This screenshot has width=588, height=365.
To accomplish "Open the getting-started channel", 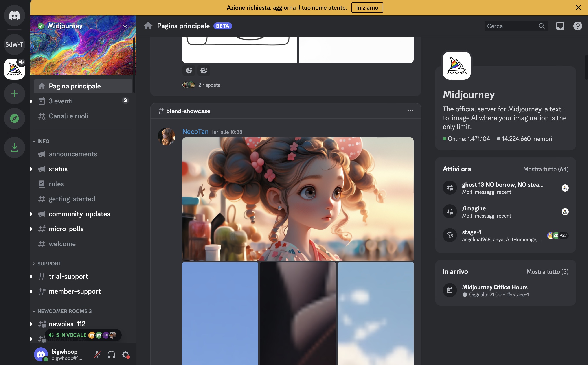I will (x=83, y=199).
